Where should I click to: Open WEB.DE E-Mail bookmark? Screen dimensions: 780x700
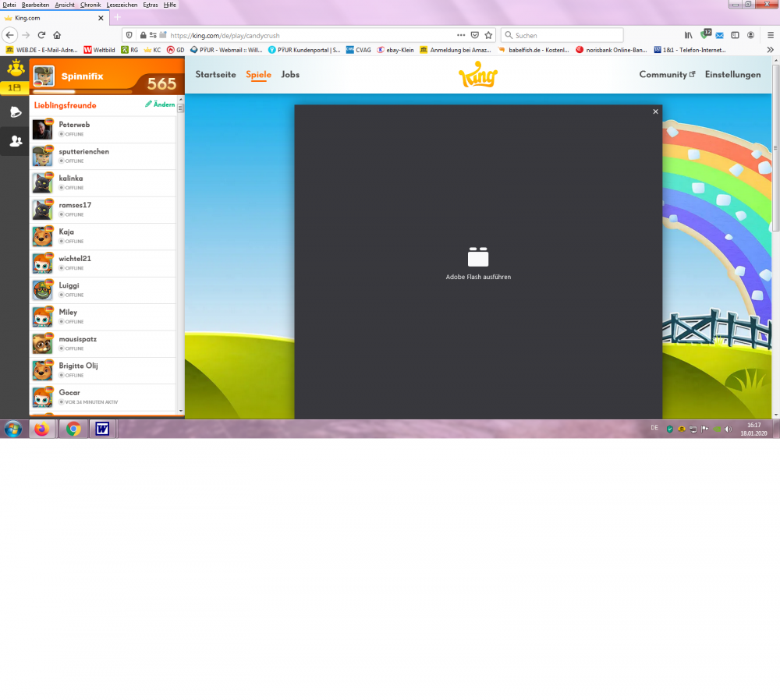point(42,50)
